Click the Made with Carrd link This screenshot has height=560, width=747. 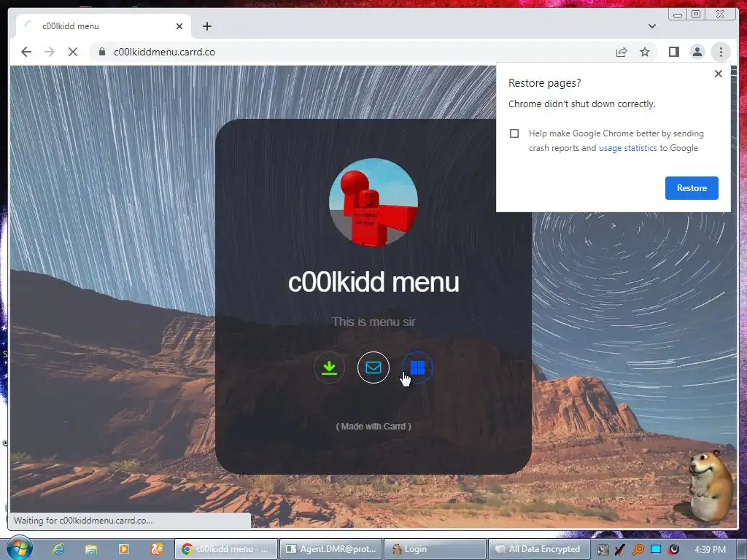373,426
